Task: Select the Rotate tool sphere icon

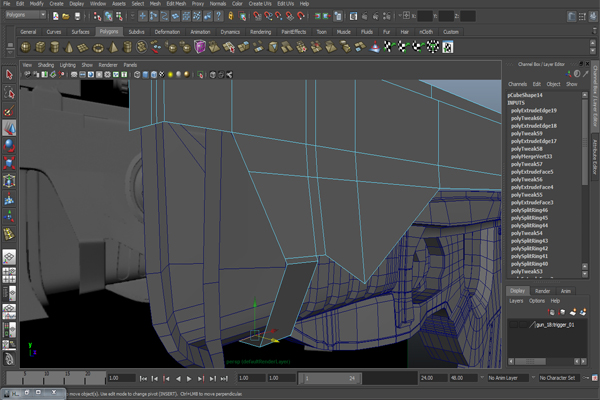Action: [x=9, y=146]
